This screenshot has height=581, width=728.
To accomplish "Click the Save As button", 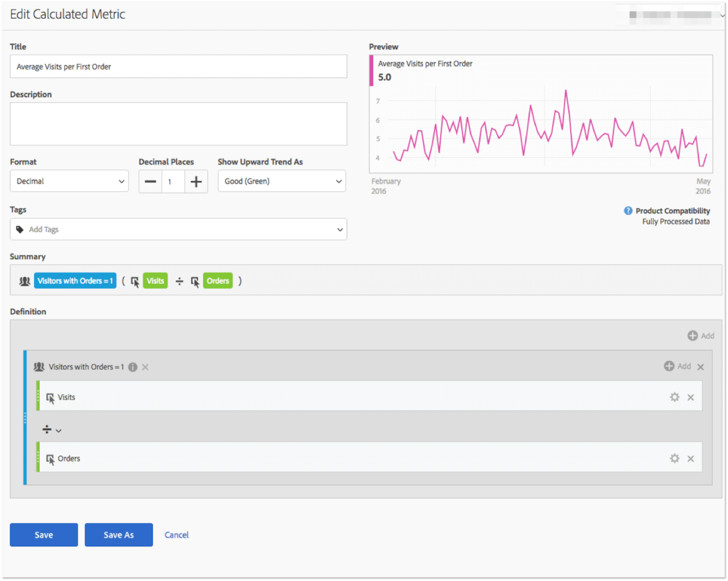I will pyautogui.click(x=119, y=534).
